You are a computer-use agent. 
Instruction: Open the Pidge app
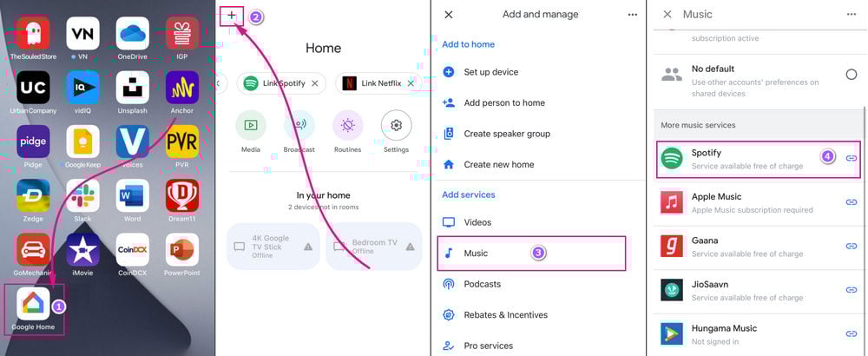click(x=33, y=142)
